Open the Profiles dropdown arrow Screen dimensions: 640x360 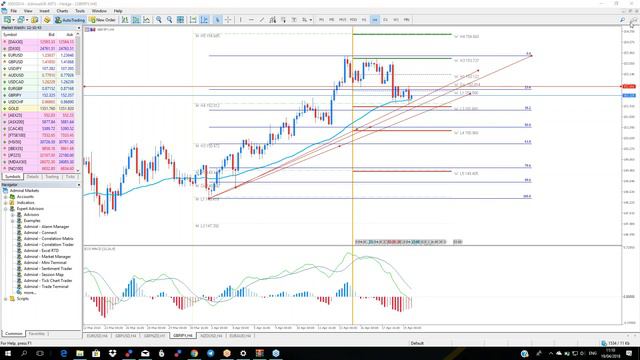27,20
